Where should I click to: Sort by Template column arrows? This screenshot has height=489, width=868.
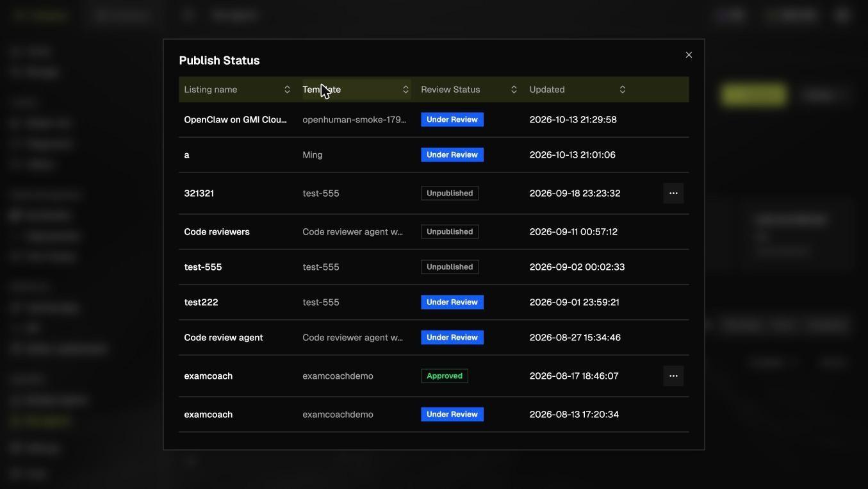click(x=405, y=90)
